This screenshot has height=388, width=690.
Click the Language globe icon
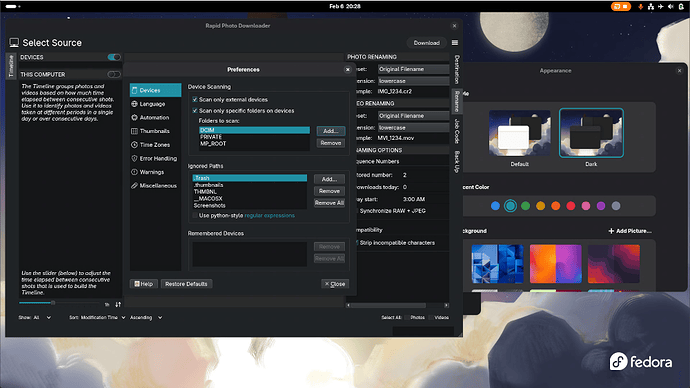135,104
